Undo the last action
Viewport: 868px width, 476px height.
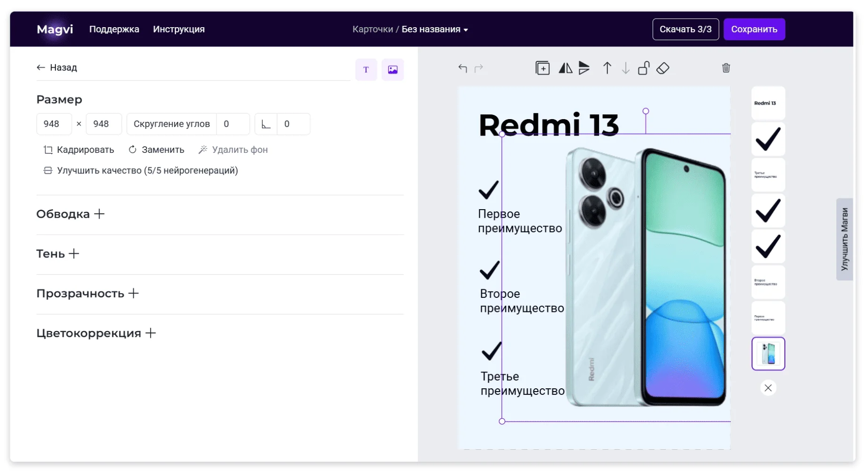coord(463,68)
